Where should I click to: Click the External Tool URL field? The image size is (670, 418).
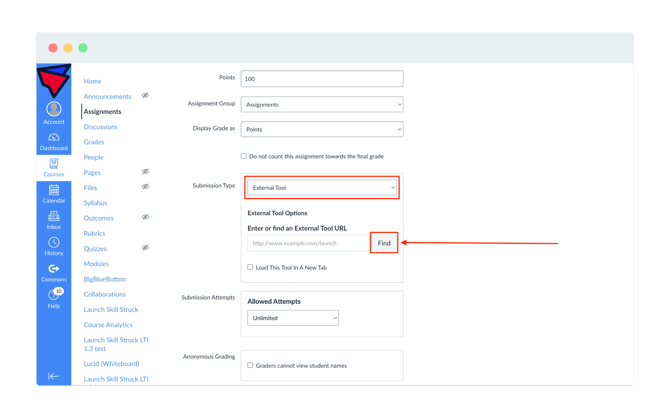pos(309,243)
